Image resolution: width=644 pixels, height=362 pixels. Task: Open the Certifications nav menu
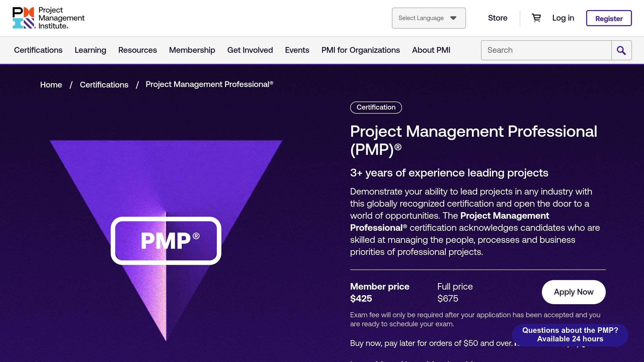pyautogui.click(x=38, y=50)
